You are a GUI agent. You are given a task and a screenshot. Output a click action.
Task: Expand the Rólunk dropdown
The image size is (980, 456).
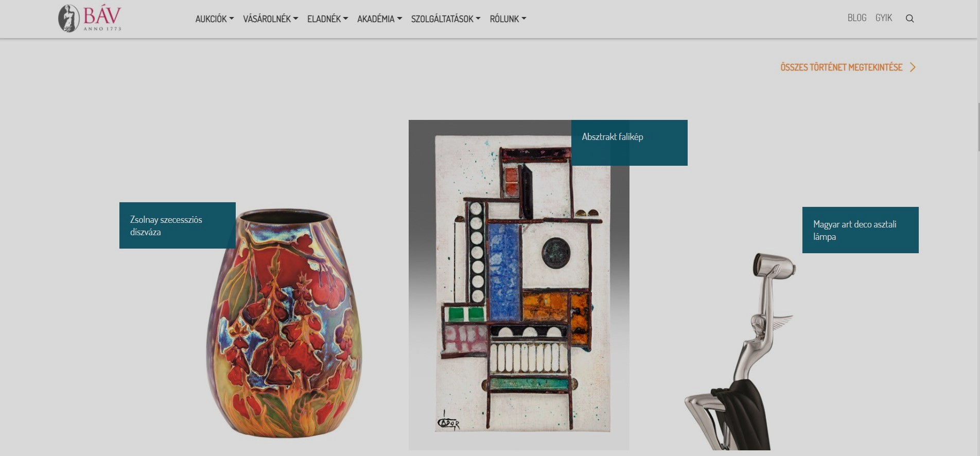coord(508,19)
